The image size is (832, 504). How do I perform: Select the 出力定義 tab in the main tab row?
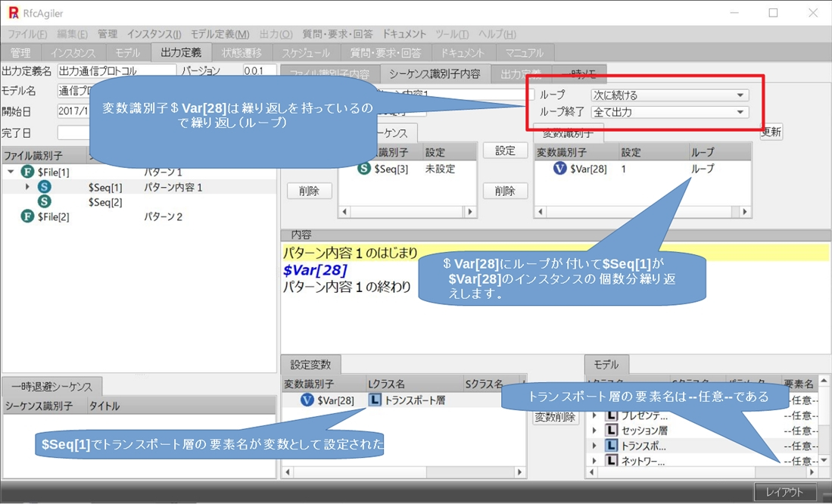181,53
